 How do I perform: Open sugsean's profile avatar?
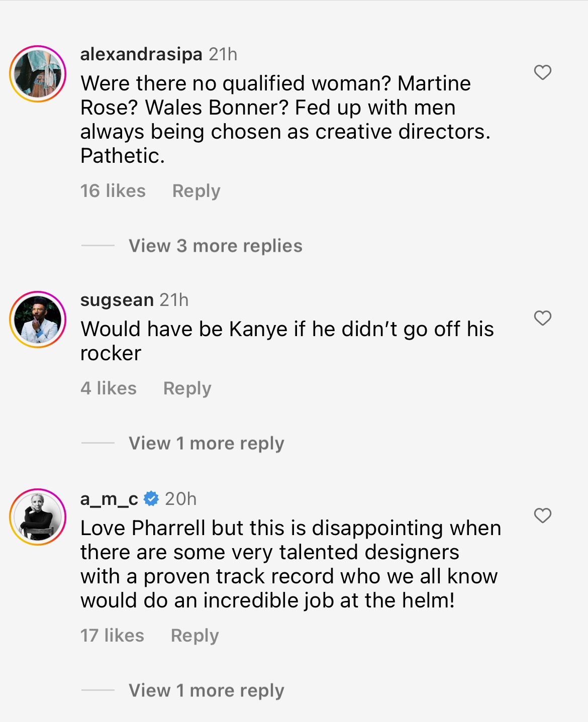coord(38,320)
